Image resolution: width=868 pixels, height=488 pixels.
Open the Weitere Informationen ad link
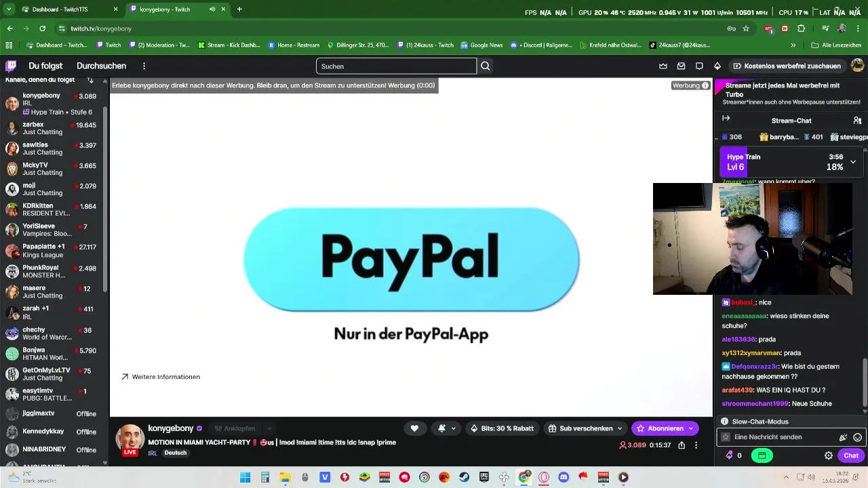[161, 377]
